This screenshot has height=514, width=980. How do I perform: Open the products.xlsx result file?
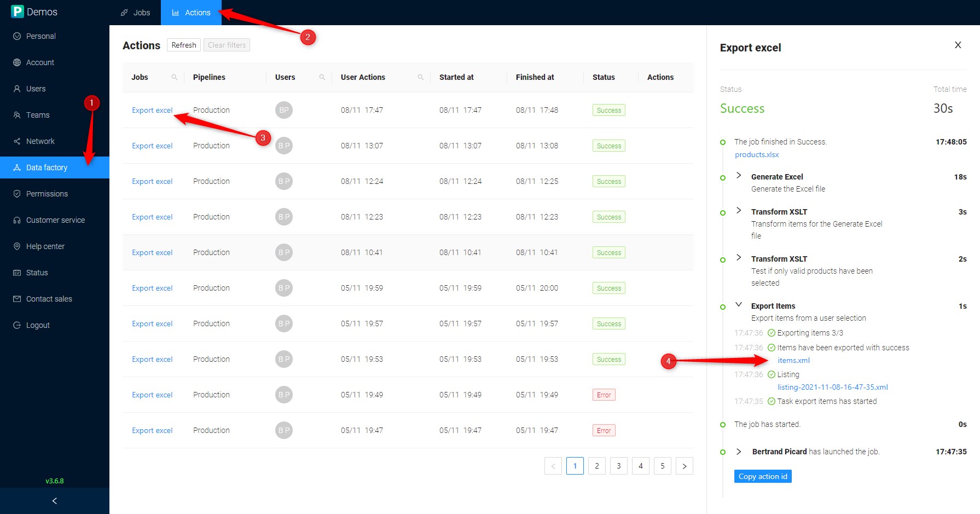pyautogui.click(x=757, y=154)
